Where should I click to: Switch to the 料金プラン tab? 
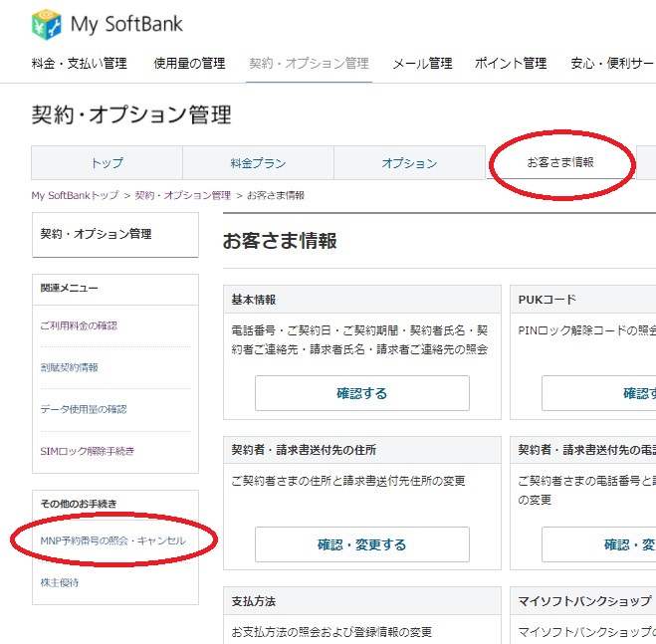tap(258, 163)
